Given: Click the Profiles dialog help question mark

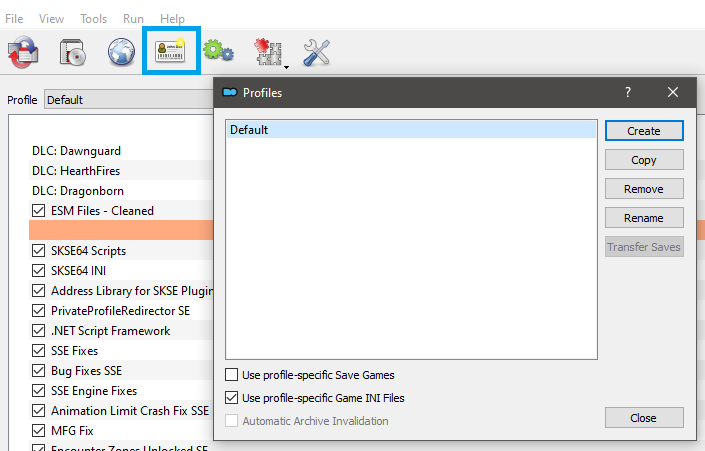Looking at the screenshot, I should pyautogui.click(x=628, y=92).
